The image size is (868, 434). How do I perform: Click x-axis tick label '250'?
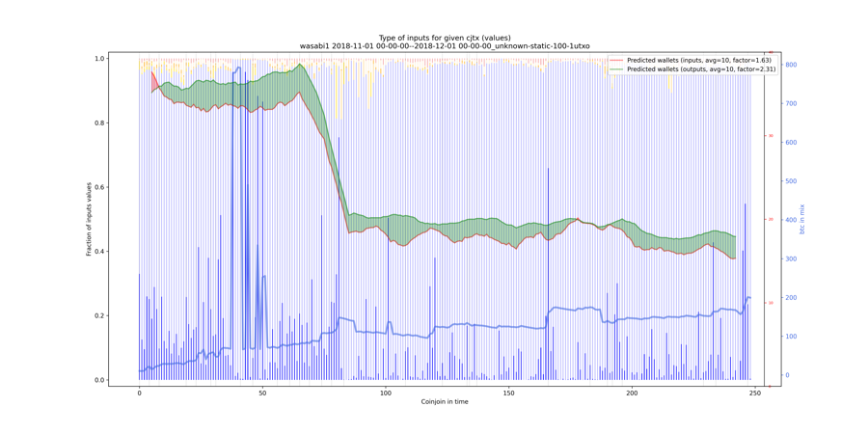pos(755,392)
